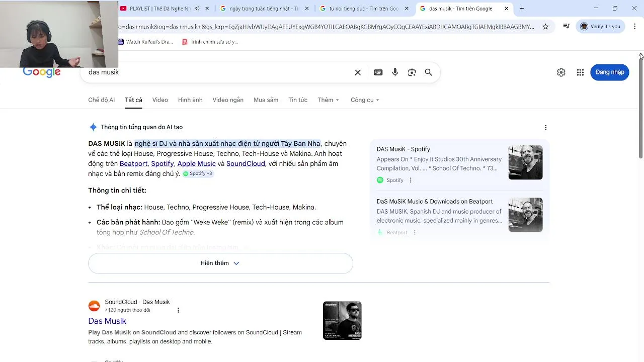Open Beatport card artist thumbnail

click(x=526, y=215)
